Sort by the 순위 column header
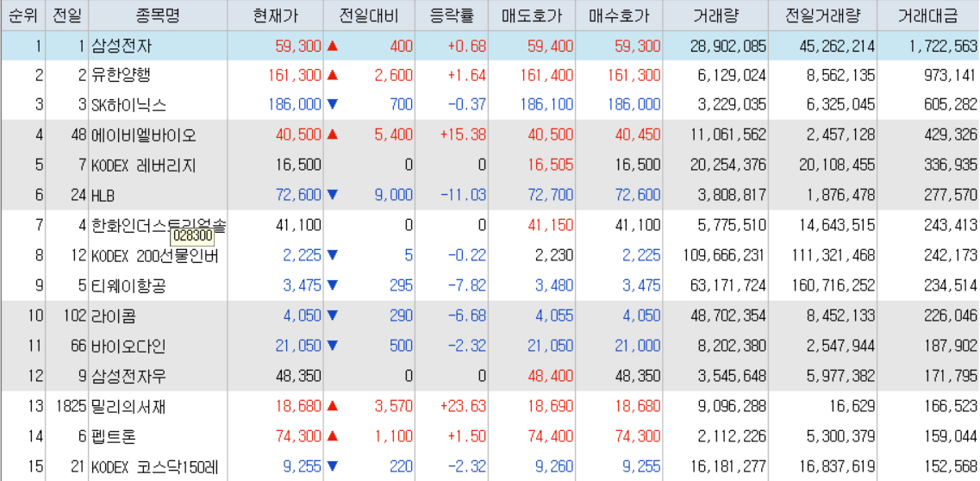Viewport: 980px width, 481px height. [22, 16]
